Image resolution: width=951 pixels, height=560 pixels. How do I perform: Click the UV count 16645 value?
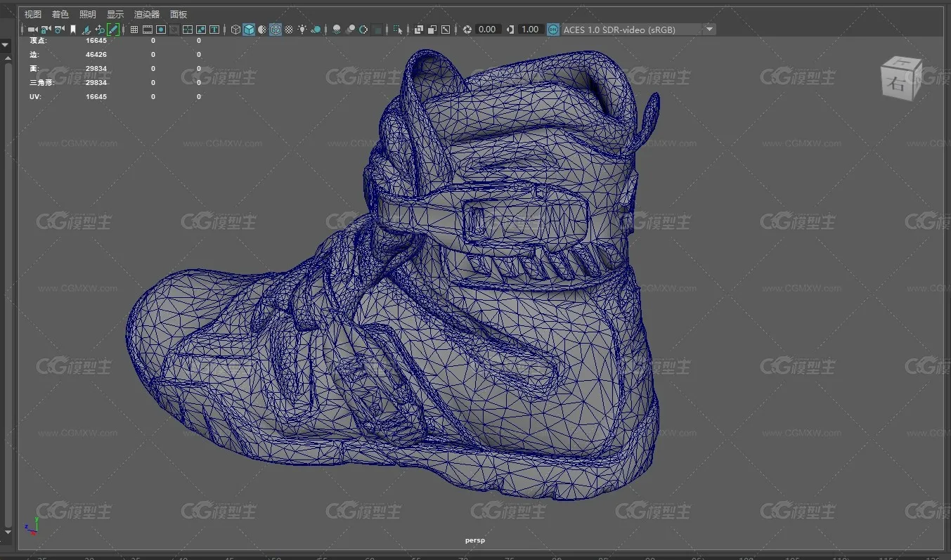(96, 97)
